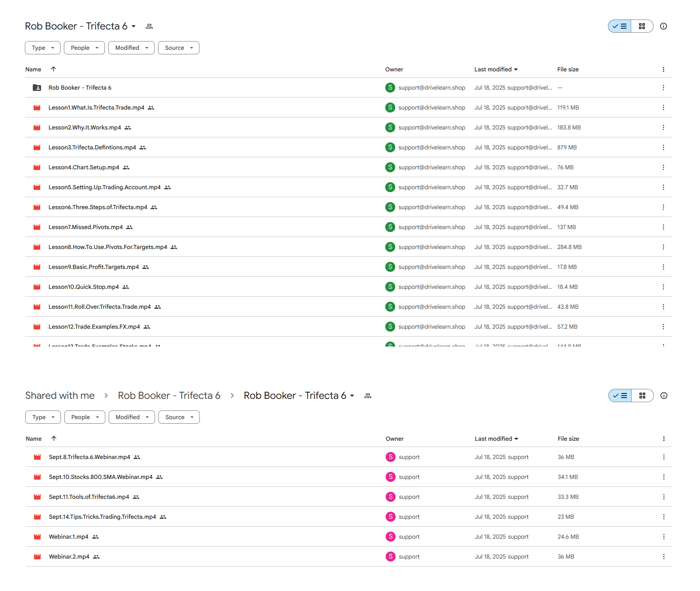Click the shared-people icon beside the bottom breadcrumb title
This screenshot has width=700, height=591.
pyautogui.click(x=367, y=396)
